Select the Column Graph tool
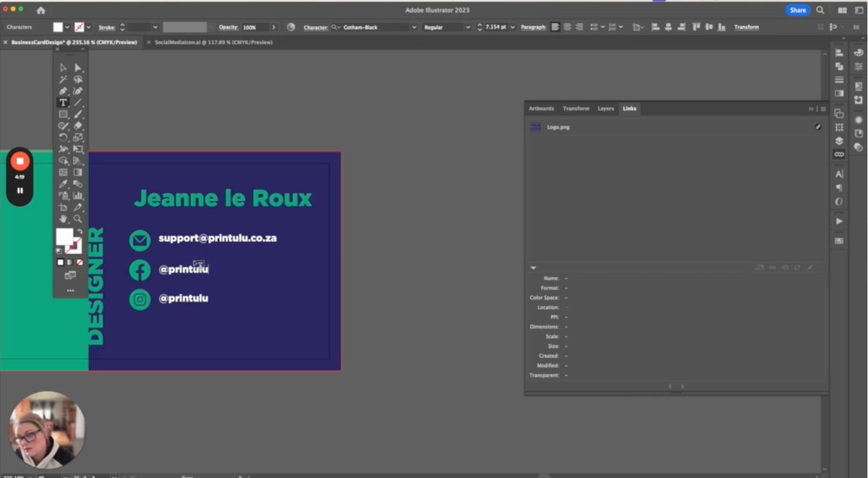The height and width of the screenshot is (478, 868). (x=77, y=195)
